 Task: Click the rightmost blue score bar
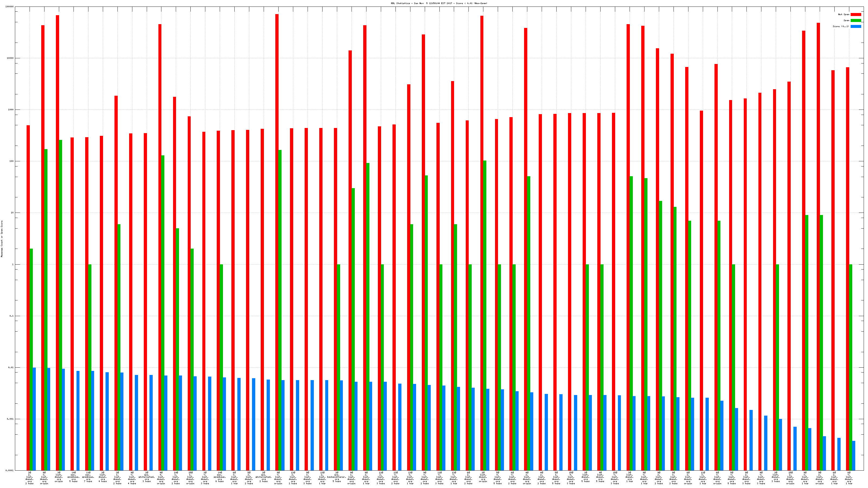click(854, 455)
